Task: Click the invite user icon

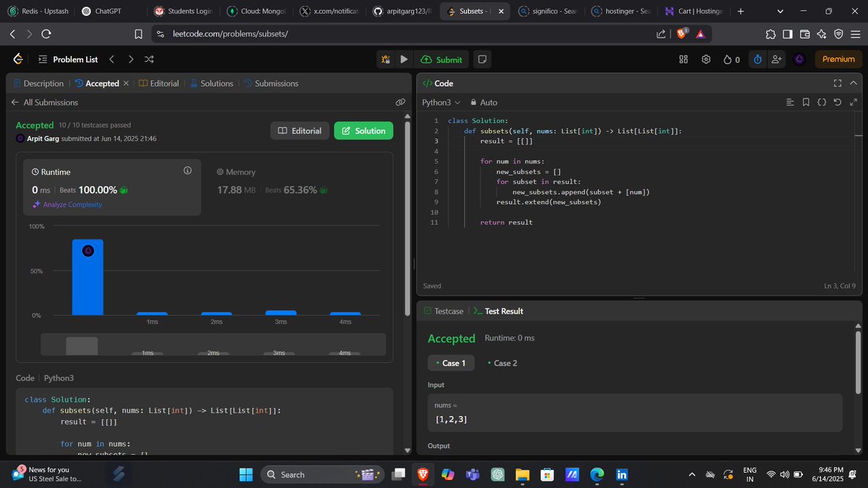Action: pos(777,59)
